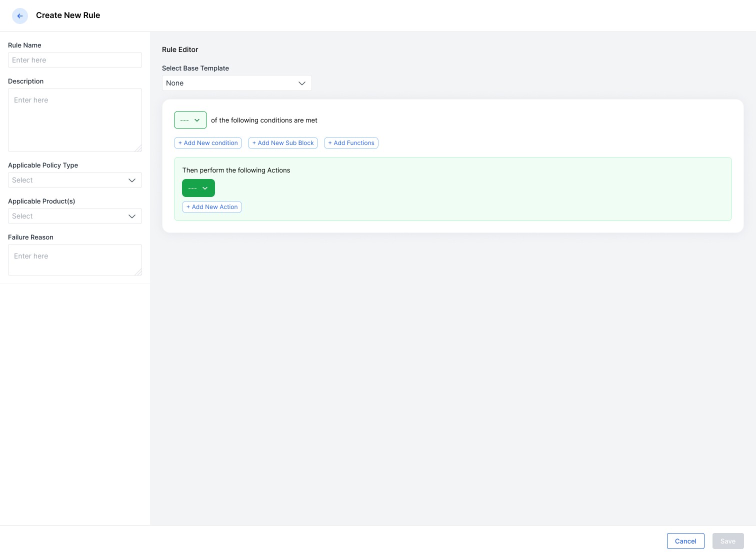Image resolution: width=756 pixels, height=557 pixels.
Task: Click Add New condition
Action: point(208,143)
